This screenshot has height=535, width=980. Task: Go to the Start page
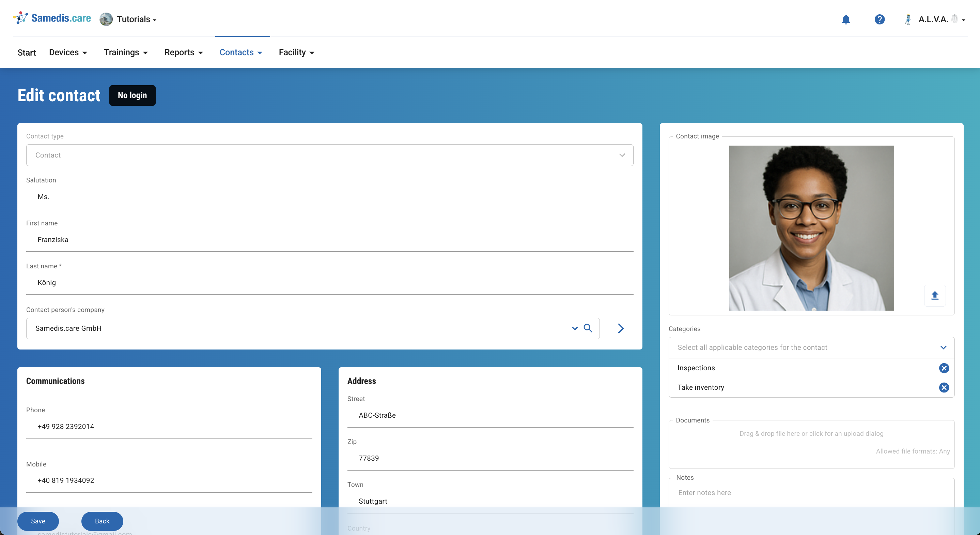coord(27,52)
